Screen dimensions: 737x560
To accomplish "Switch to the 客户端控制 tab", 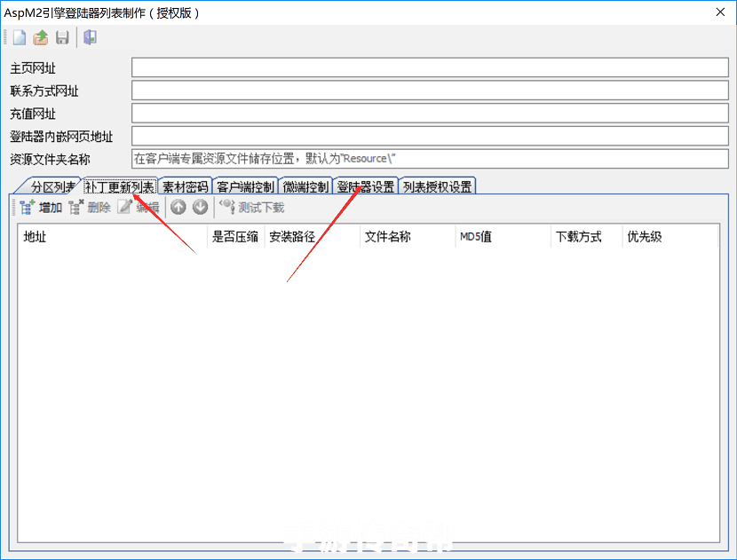I will pos(245,186).
